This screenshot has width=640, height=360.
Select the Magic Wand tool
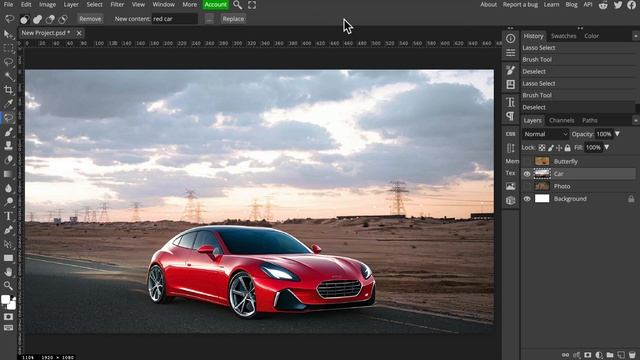[8, 76]
